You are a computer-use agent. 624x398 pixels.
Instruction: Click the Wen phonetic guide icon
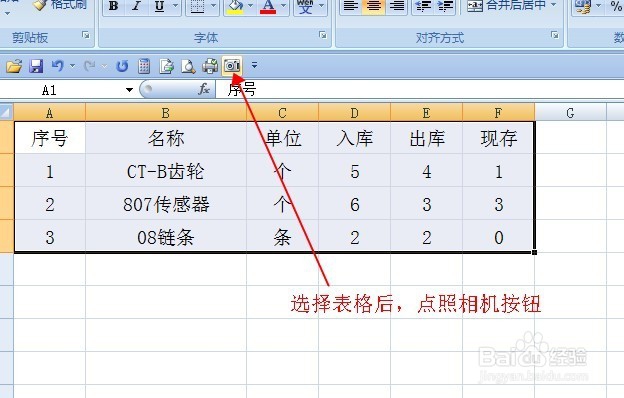click(305, 6)
